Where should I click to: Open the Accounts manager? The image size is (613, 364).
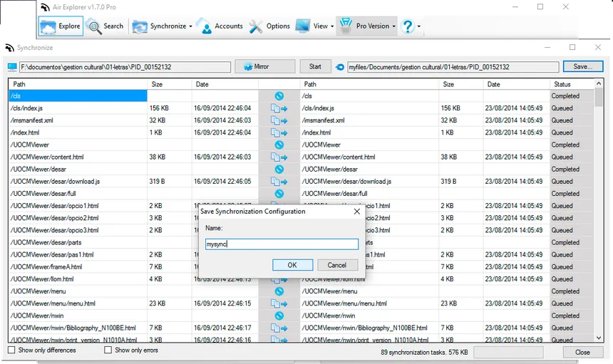coord(220,26)
